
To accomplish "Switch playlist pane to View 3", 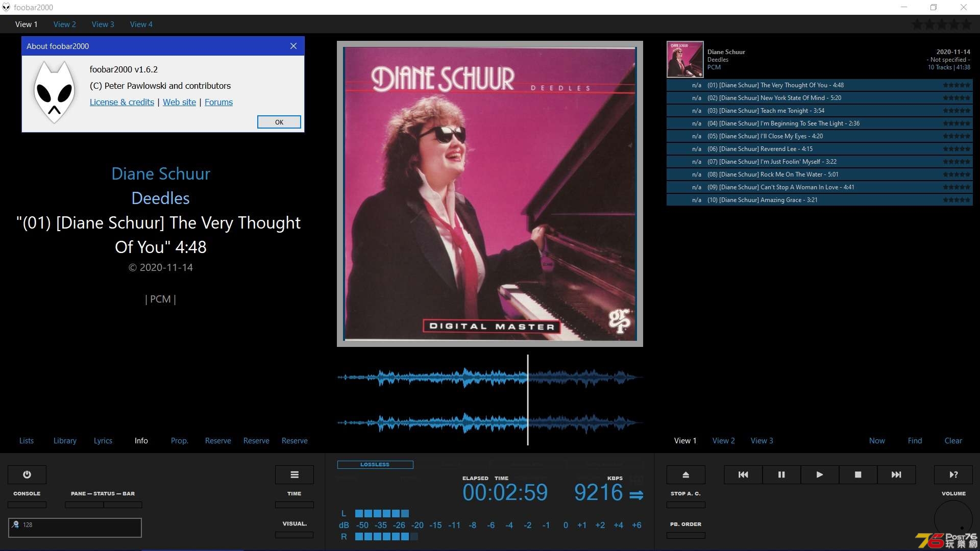I will pyautogui.click(x=762, y=441).
